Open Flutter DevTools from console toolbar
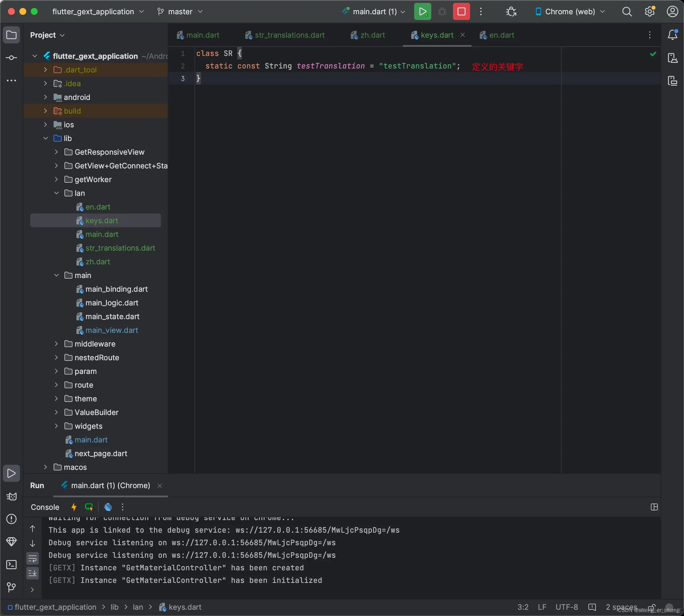684x616 pixels. pos(108,507)
